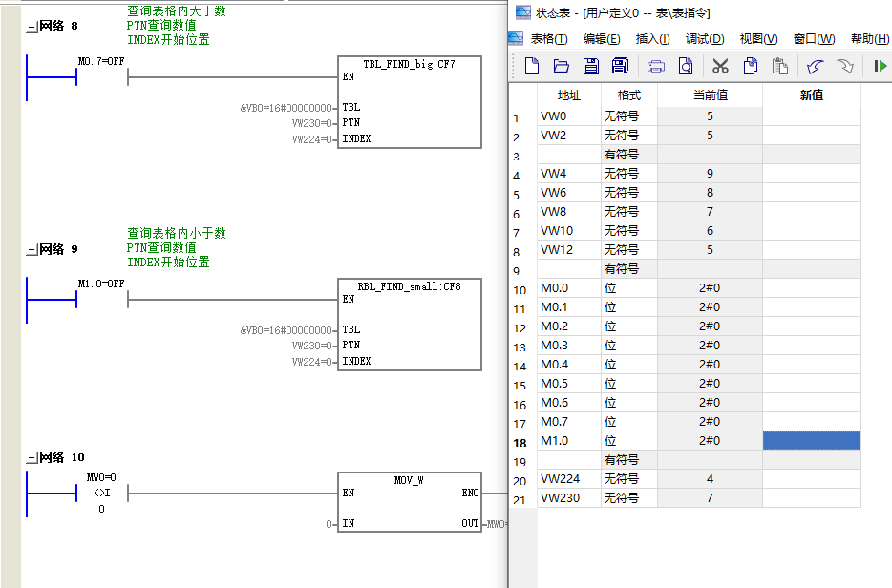Select address cell VW2
Screen dimensions: 892x588
[569, 136]
